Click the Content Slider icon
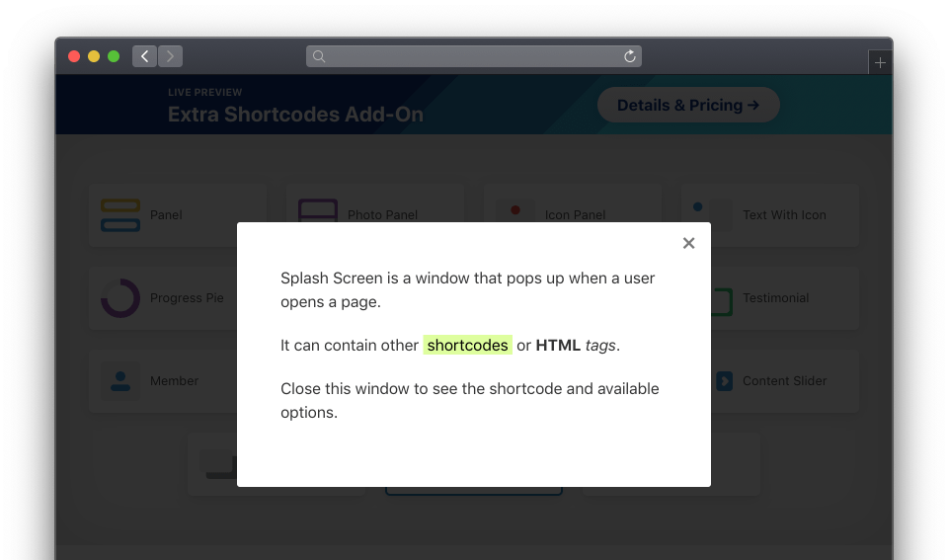The height and width of the screenshot is (560, 948). click(x=724, y=381)
